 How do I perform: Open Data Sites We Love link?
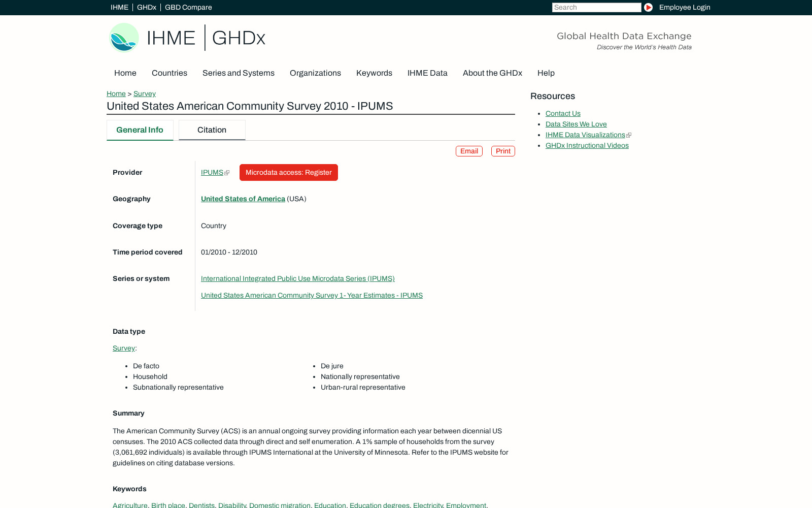click(576, 124)
